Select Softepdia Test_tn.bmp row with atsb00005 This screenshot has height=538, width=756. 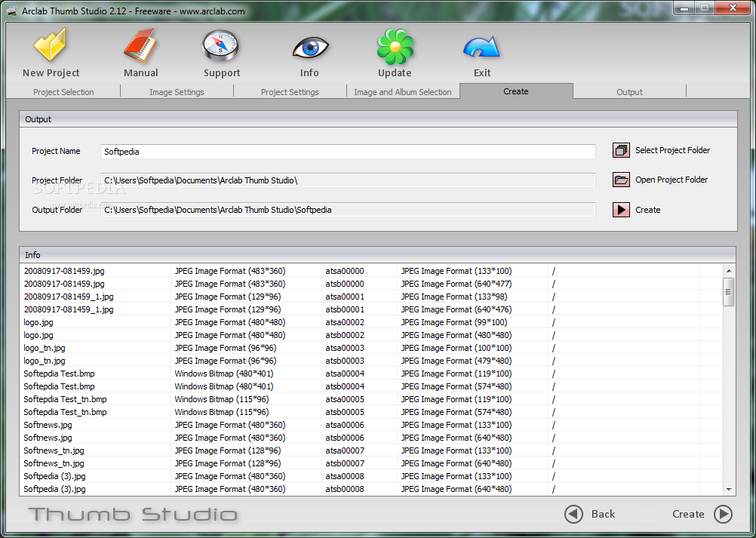[371, 412]
